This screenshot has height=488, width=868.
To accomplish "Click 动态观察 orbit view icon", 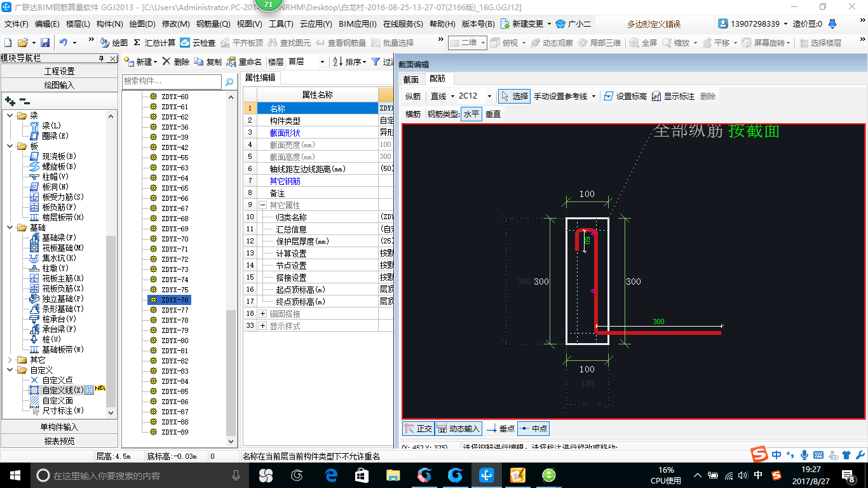I will click(552, 43).
